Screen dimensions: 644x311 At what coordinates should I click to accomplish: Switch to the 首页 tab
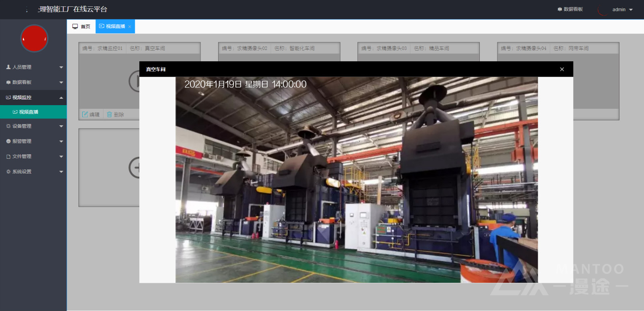coord(81,27)
